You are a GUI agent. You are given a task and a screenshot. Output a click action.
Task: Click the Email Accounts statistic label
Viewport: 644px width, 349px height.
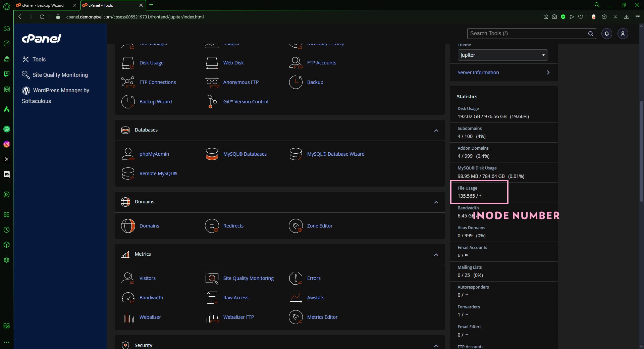click(472, 247)
